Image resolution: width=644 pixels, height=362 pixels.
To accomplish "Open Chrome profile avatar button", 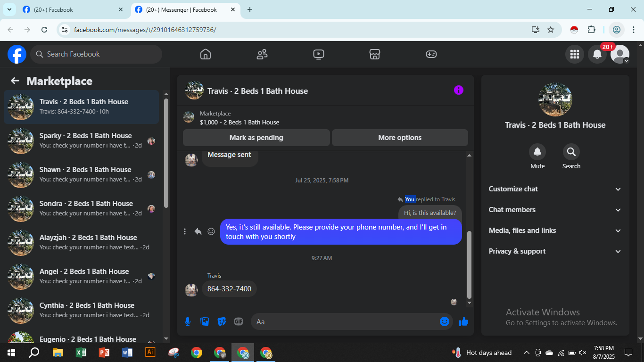I will pyautogui.click(x=616, y=30).
